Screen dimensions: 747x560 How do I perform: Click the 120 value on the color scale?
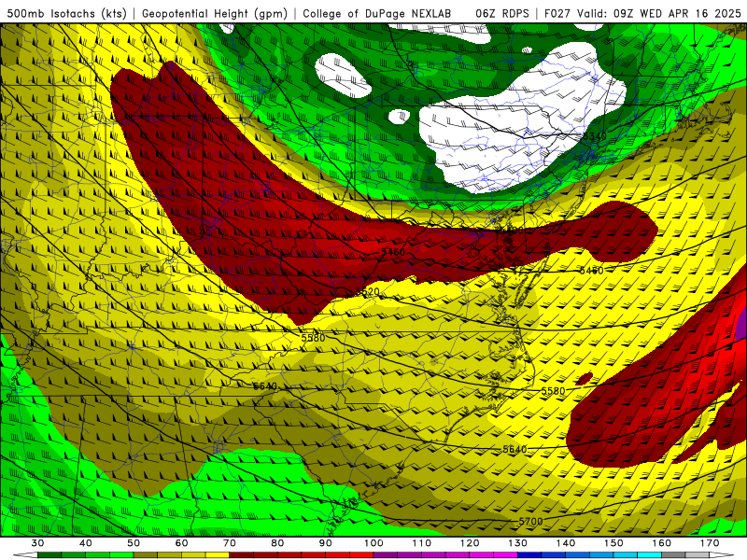470,543
